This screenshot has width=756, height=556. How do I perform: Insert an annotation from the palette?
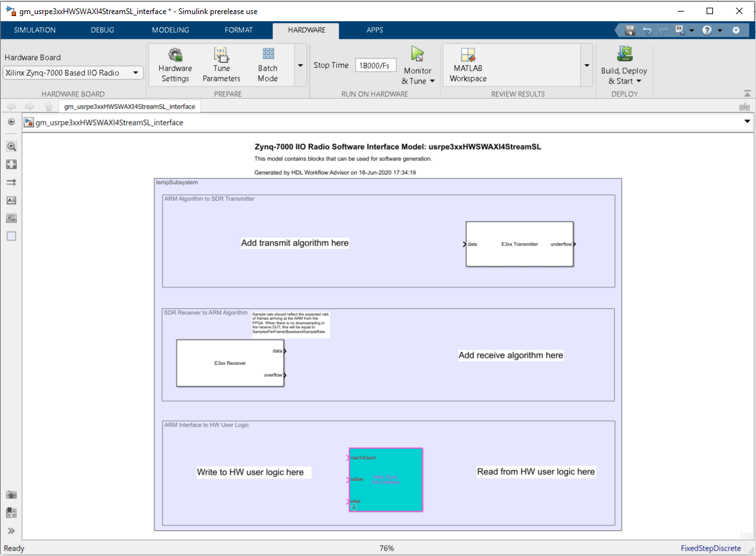coord(11,200)
